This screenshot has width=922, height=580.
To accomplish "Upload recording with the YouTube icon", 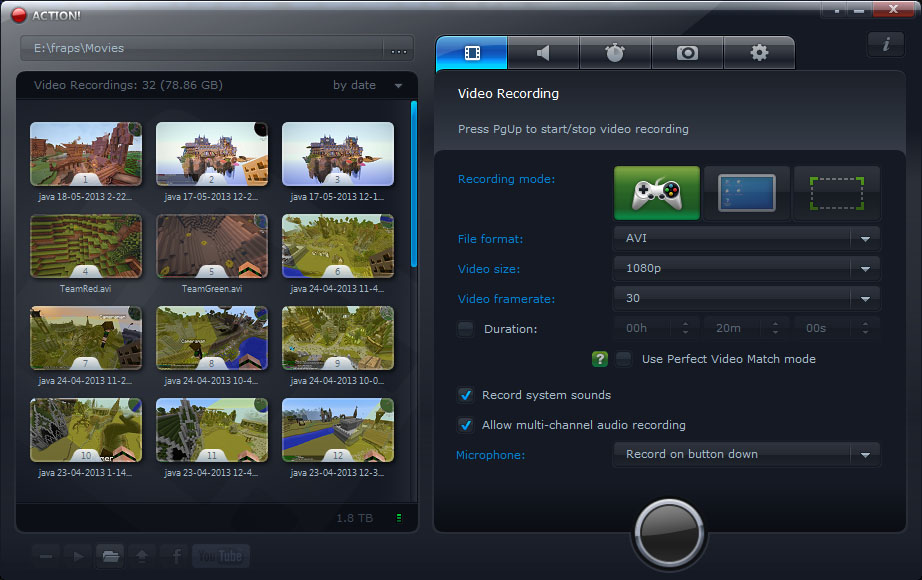I will coord(220,556).
